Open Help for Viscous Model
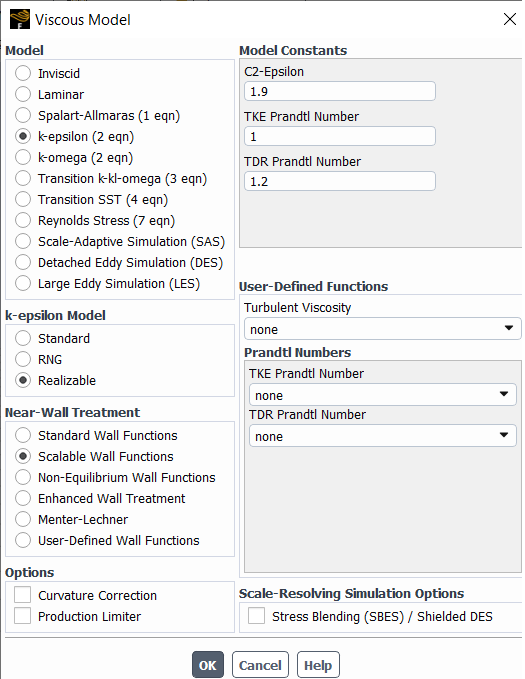The height and width of the screenshot is (679, 525). tap(318, 665)
